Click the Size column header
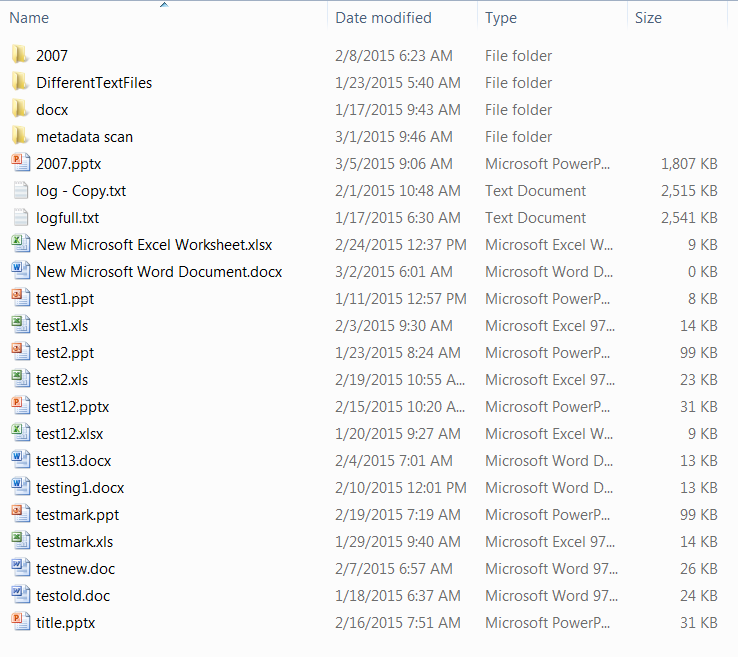 [x=648, y=18]
